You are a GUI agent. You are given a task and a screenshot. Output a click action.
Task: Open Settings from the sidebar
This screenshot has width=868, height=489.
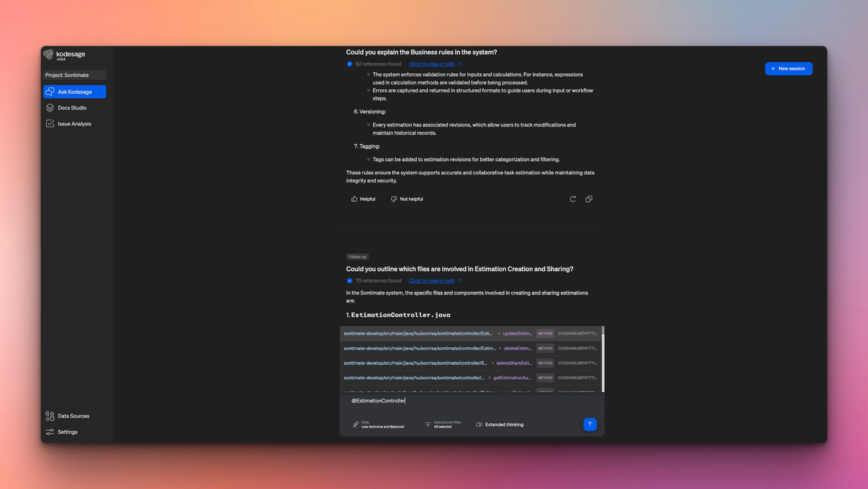[x=68, y=432]
